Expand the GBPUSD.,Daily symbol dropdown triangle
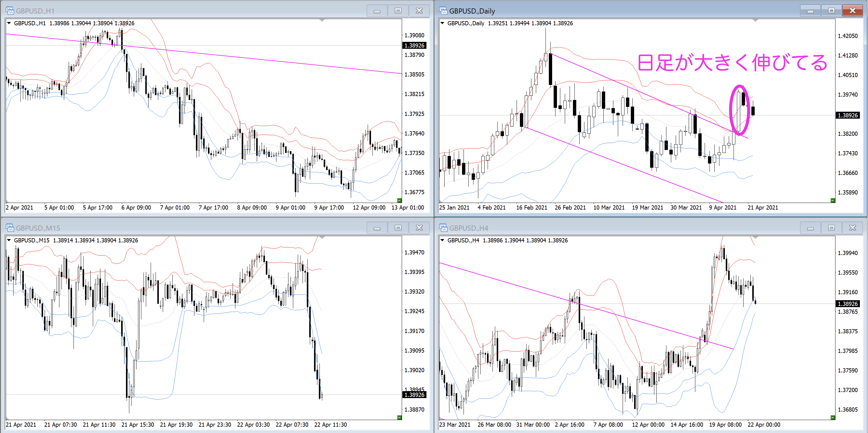Viewport: 868px width, 433px height. (442, 23)
